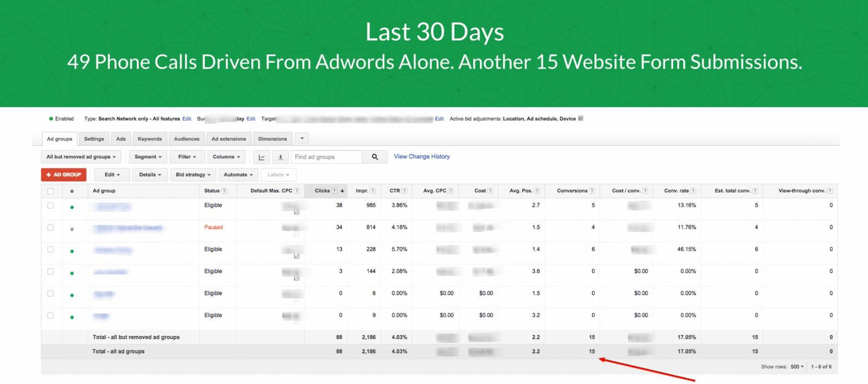Click the green status dot in the 13-clicks row

72,251
